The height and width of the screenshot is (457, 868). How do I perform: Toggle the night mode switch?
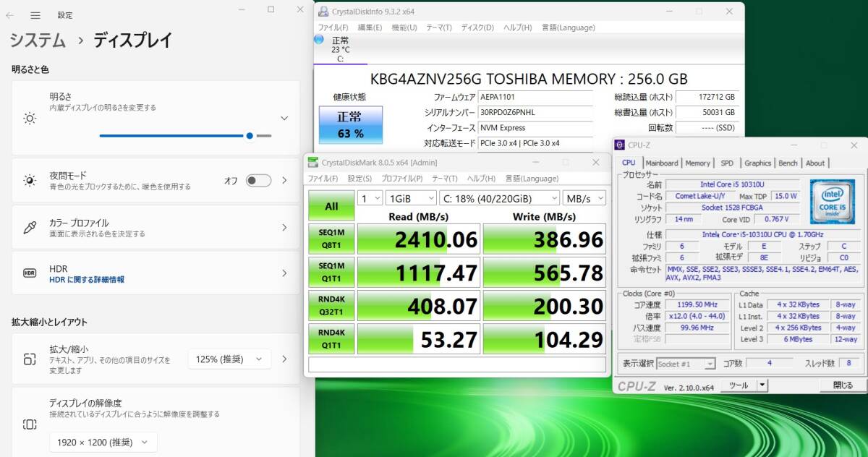coord(258,181)
